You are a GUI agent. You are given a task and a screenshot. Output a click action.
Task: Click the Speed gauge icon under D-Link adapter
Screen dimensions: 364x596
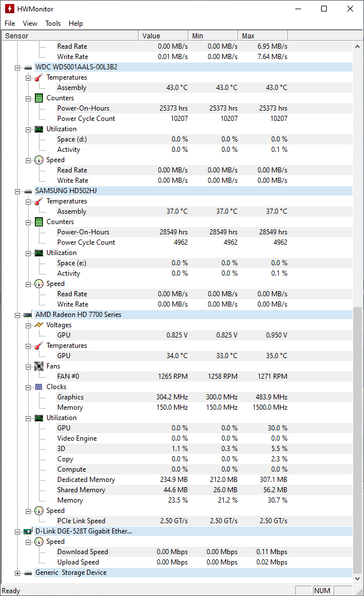pos(38,542)
